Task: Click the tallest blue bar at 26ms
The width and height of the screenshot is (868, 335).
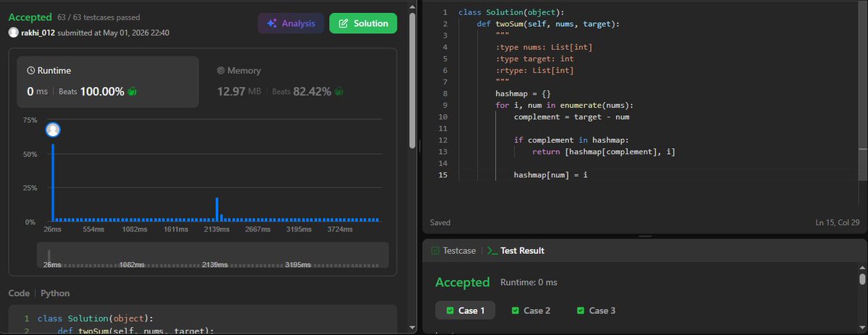Action: [53, 183]
